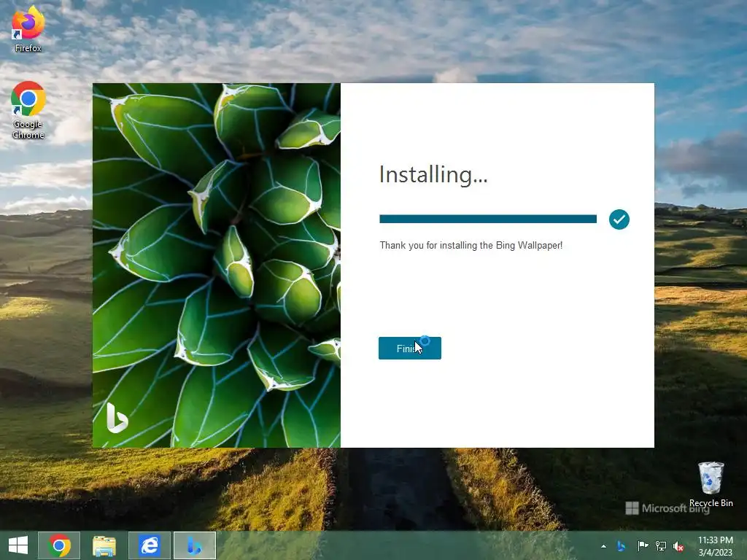This screenshot has width=747, height=560.
Task: Show hidden tray icons arrow
Action: [603, 546]
